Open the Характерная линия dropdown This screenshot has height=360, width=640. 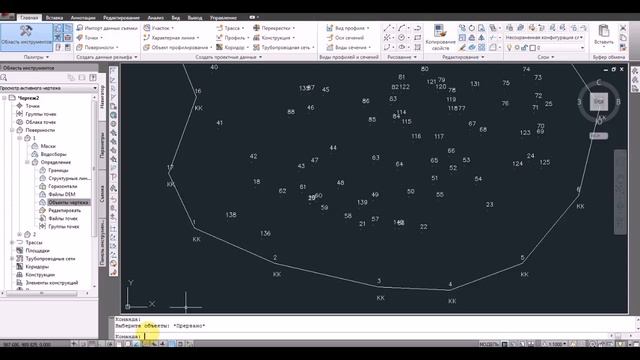tap(171, 38)
